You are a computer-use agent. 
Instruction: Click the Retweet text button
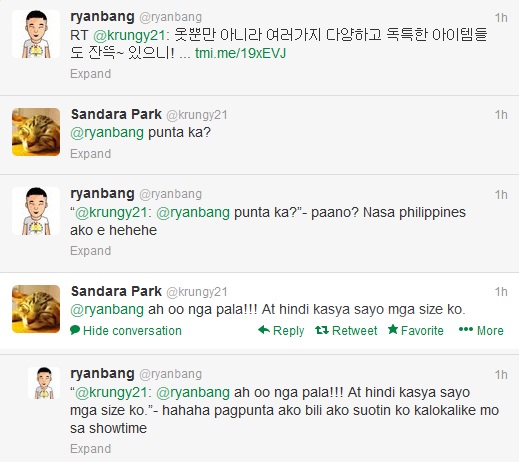tap(355, 330)
